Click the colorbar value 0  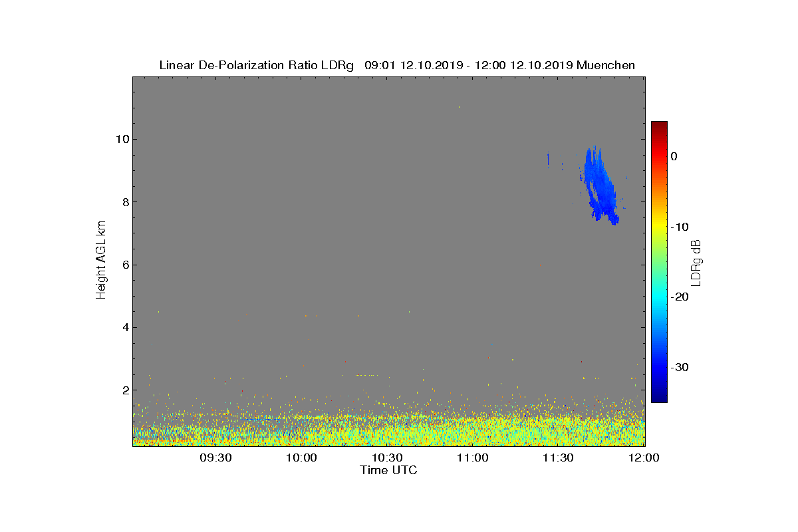click(x=674, y=156)
